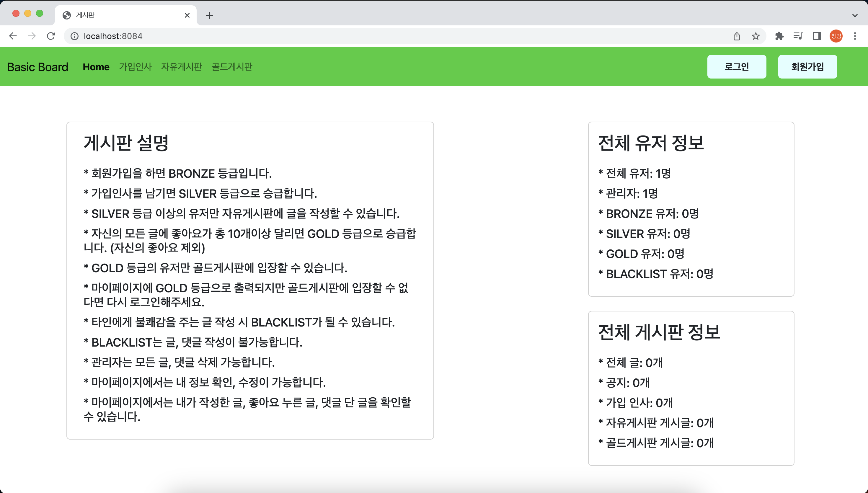Viewport: 868px width, 493px height.
Task: Click the site information icon
Action: [74, 36]
